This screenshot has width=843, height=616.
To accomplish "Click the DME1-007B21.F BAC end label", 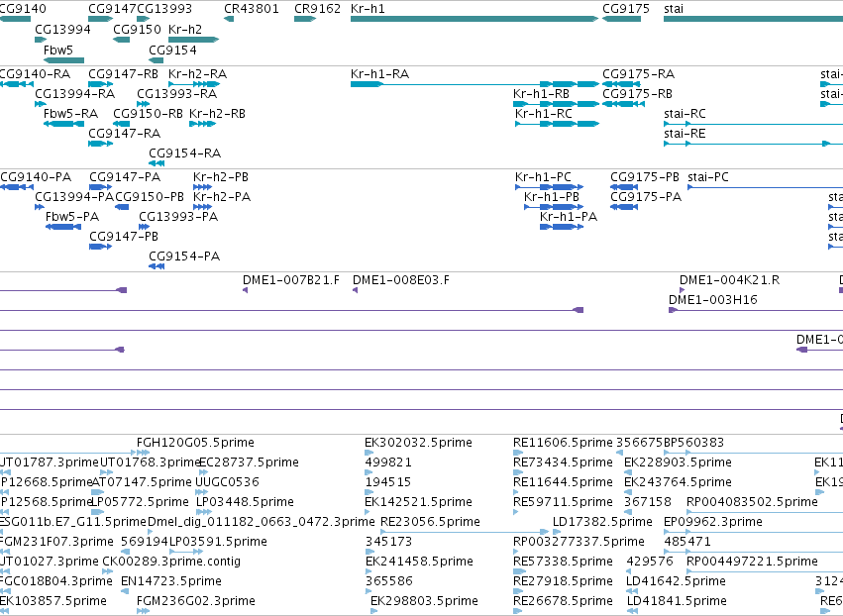I will click(x=291, y=280).
